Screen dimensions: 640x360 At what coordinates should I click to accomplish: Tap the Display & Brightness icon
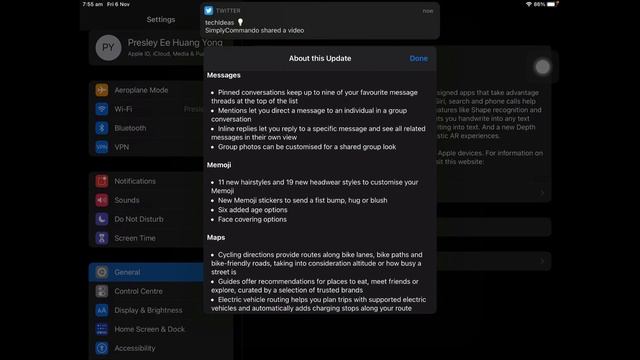click(x=102, y=310)
